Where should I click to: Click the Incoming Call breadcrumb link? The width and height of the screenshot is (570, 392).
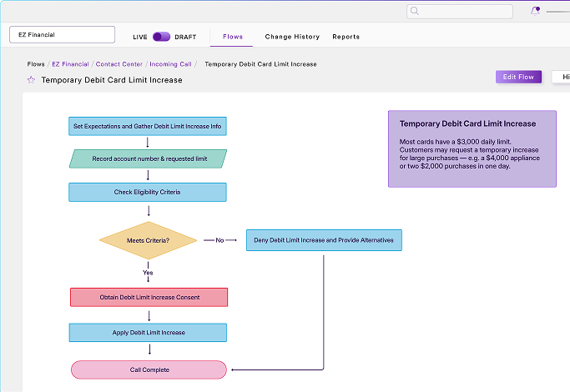170,64
